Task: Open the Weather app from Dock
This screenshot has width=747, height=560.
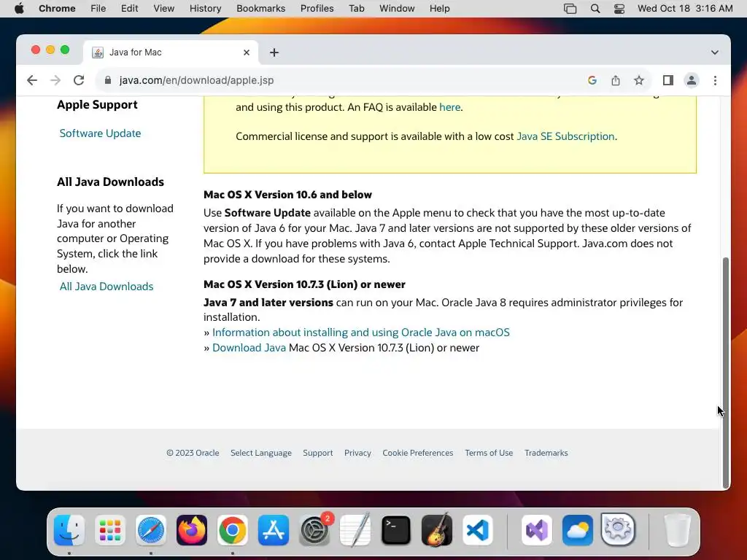Action: (578, 530)
